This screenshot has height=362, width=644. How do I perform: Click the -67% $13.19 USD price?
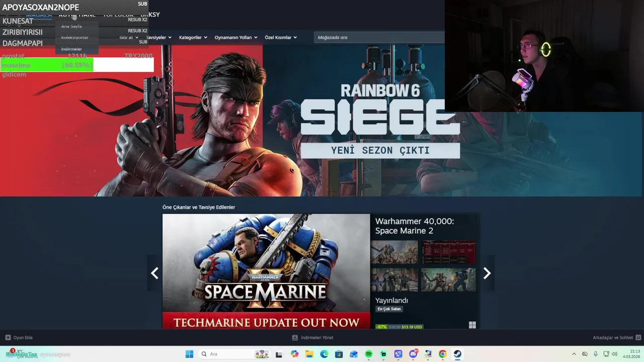click(x=400, y=327)
